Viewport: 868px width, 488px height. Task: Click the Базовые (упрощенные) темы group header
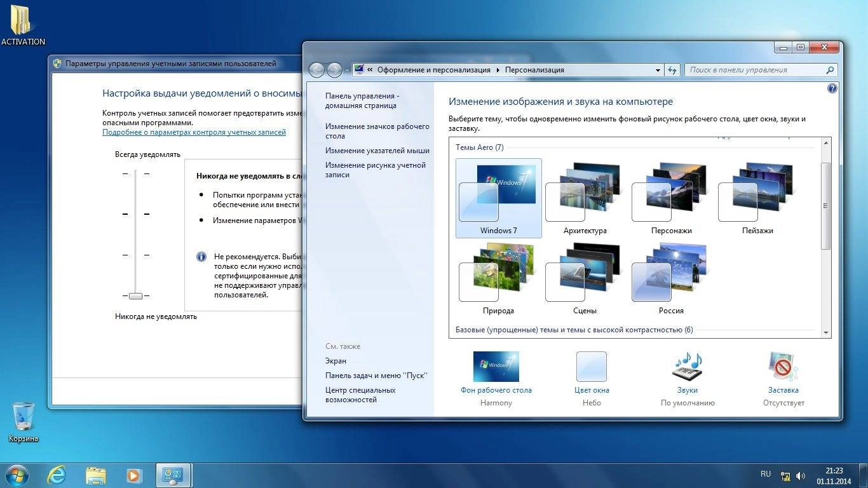pyautogui.click(x=574, y=330)
